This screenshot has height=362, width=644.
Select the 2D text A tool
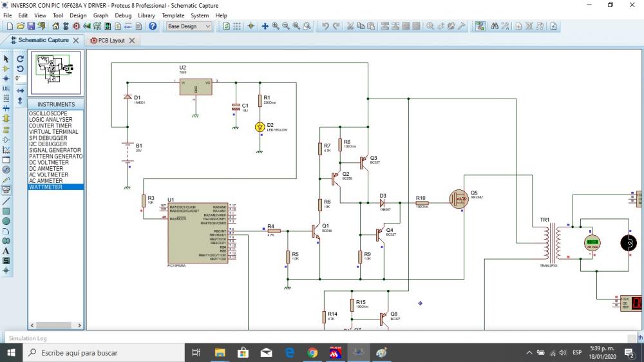point(6,251)
